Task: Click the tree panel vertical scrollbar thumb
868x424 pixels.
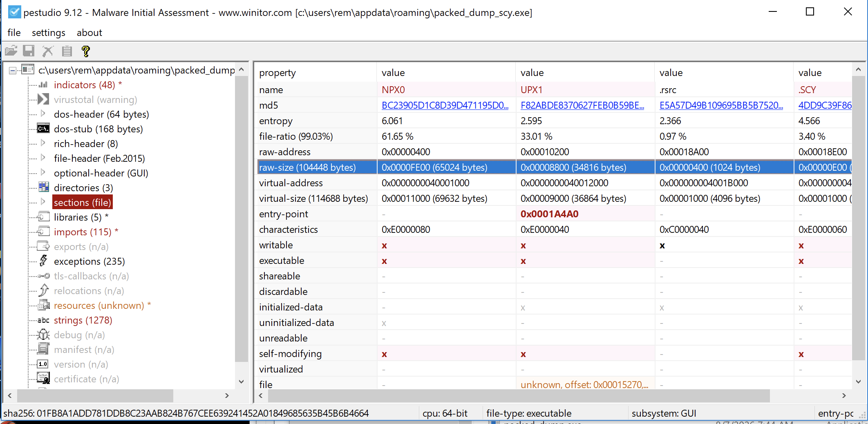Action: pyautogui.click(x=242, y=219)
